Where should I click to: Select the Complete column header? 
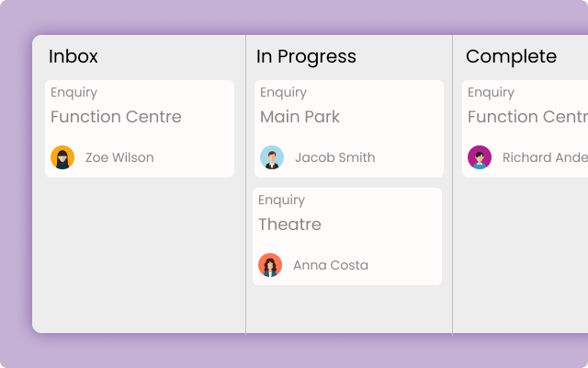pyautogui.click(x=511, y=56)
